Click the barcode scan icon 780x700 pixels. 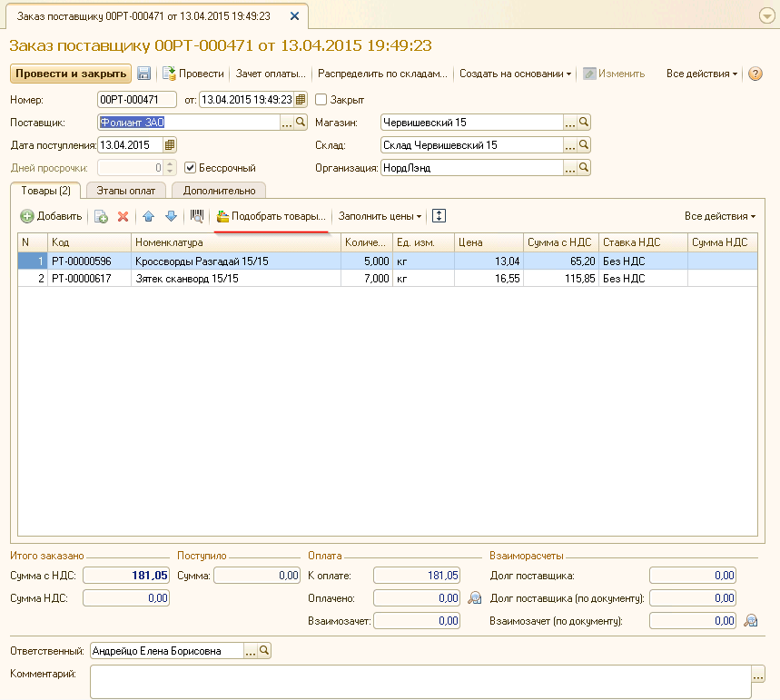pos(196,216)
